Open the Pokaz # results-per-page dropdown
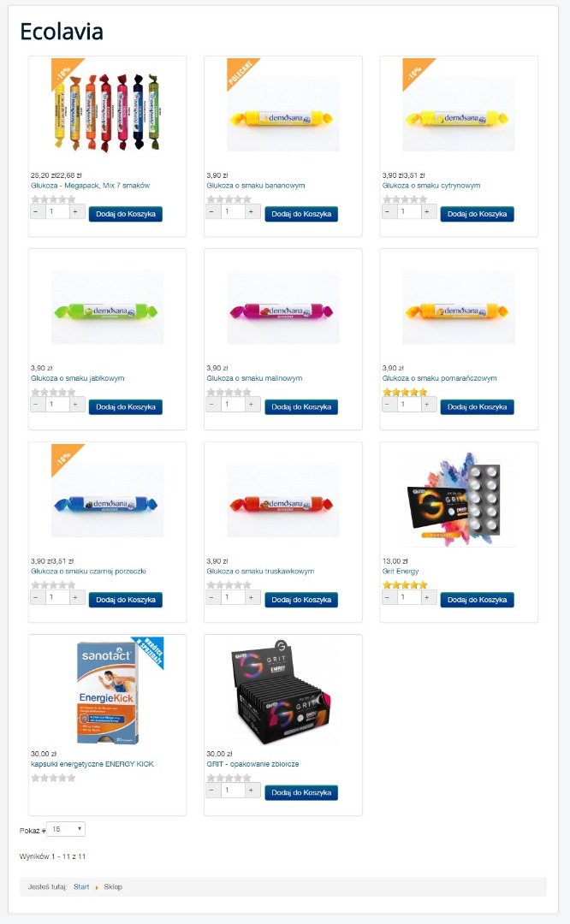570x924 pixels. [66, 829]
